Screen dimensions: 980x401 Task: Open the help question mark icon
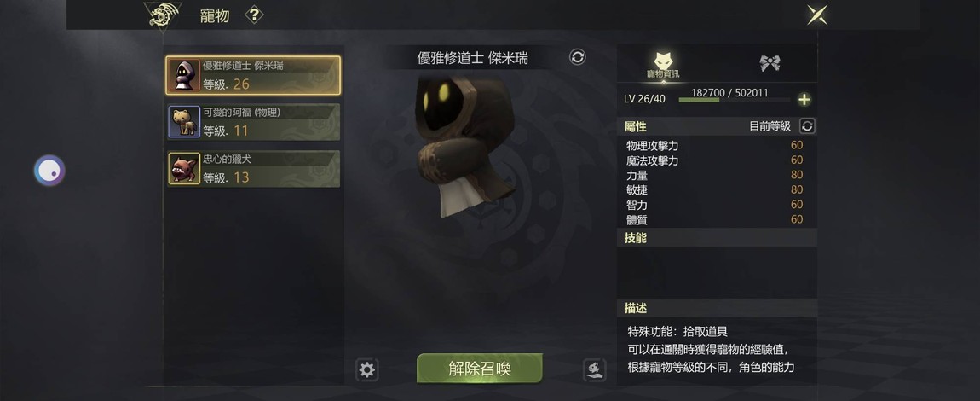click(254, 15)
